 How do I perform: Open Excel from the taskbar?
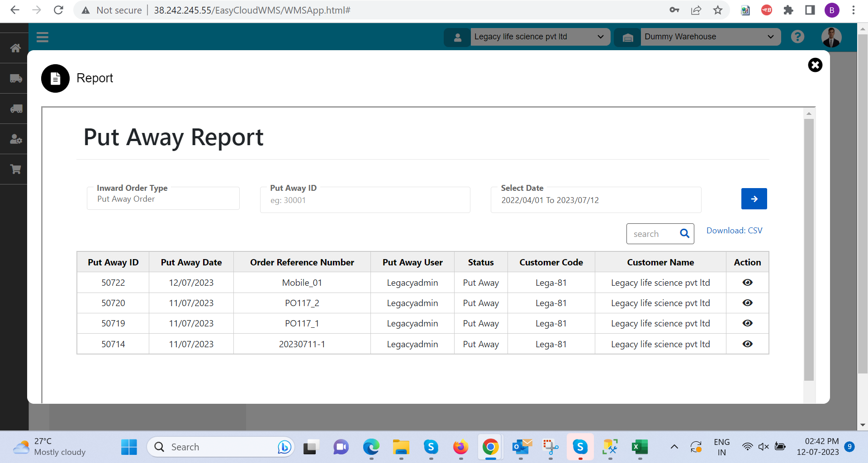[640, 447]
